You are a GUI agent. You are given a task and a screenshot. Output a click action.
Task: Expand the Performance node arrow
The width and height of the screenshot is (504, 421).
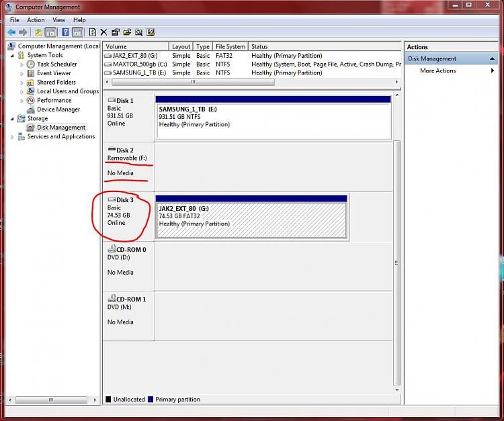[22, 101]
